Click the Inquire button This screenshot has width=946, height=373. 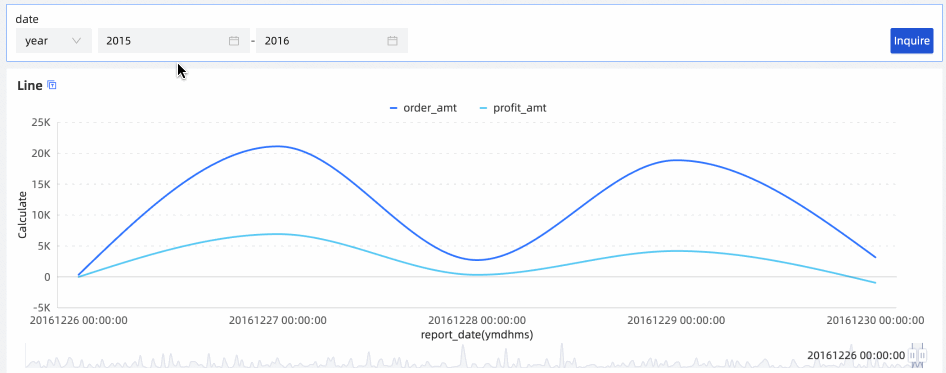point(912,41)
